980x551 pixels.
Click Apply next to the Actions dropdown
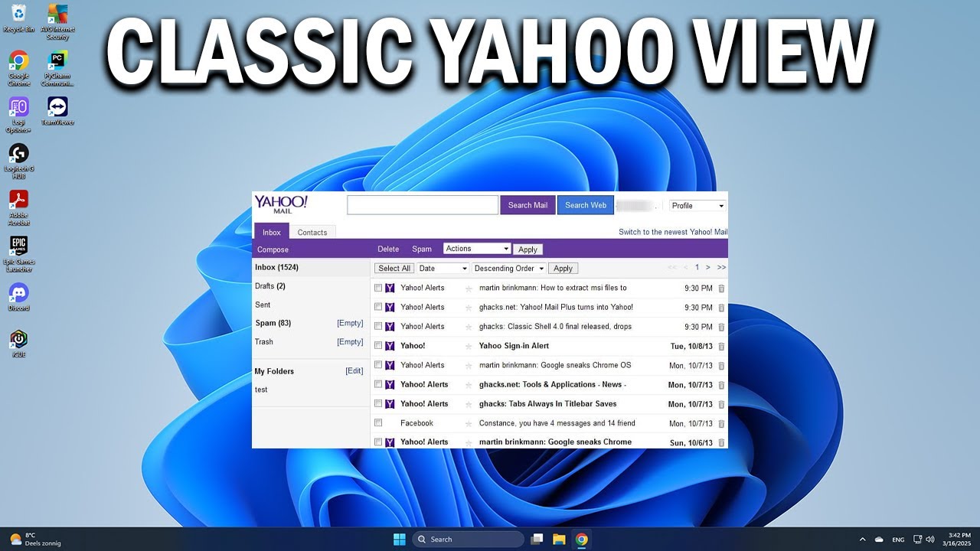pos(528,249)
